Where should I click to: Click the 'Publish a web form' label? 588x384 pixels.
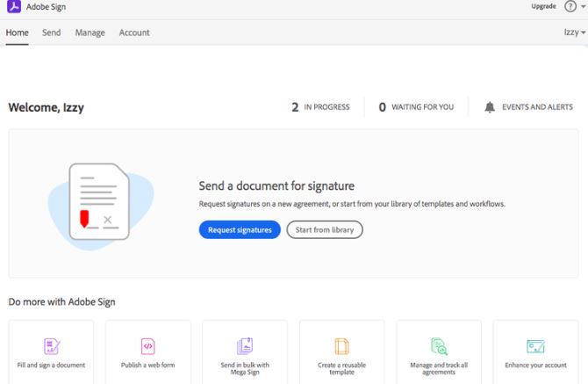point(147,365)
